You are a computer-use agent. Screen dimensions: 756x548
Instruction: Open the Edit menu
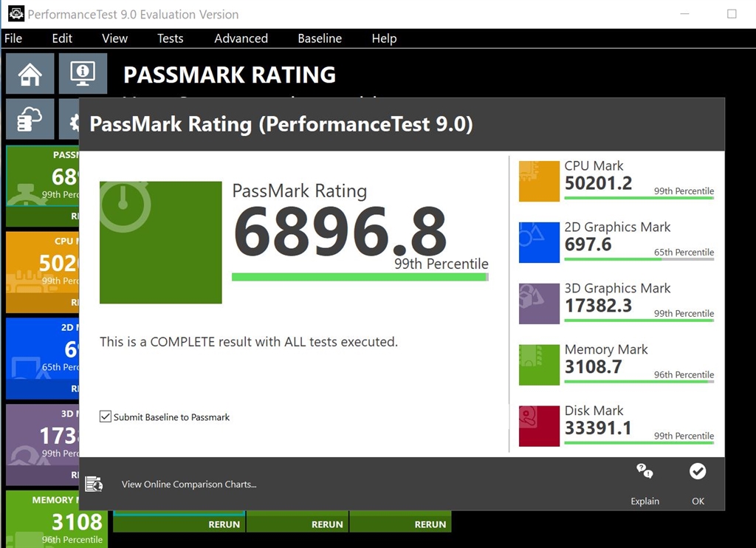click(x=62, y=38)
